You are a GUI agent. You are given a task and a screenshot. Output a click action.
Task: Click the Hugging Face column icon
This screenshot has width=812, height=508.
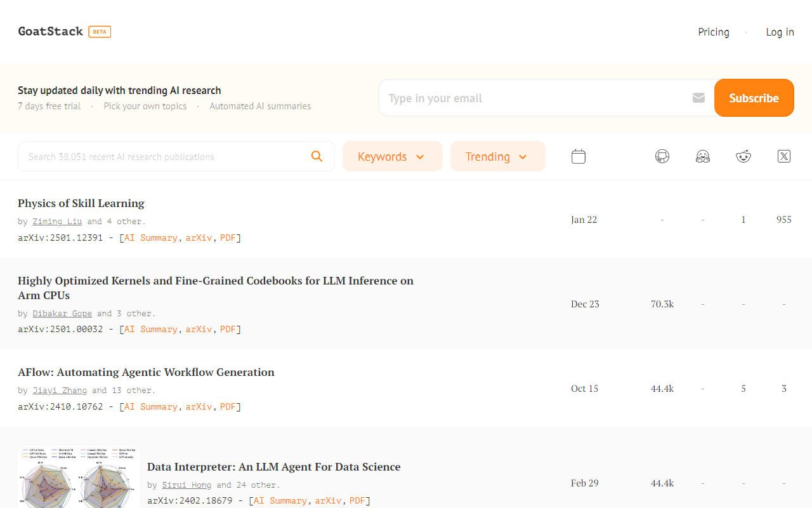click(x=702, y=156)
